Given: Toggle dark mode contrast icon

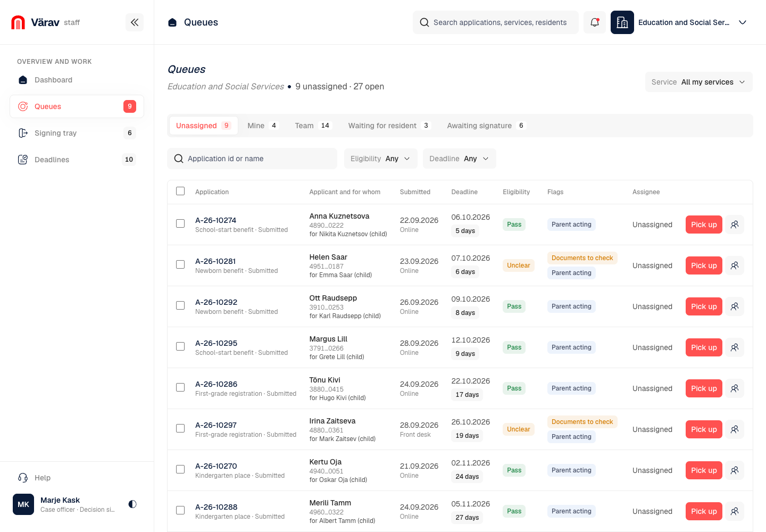Looking at the screenshot, I should 132,504.
